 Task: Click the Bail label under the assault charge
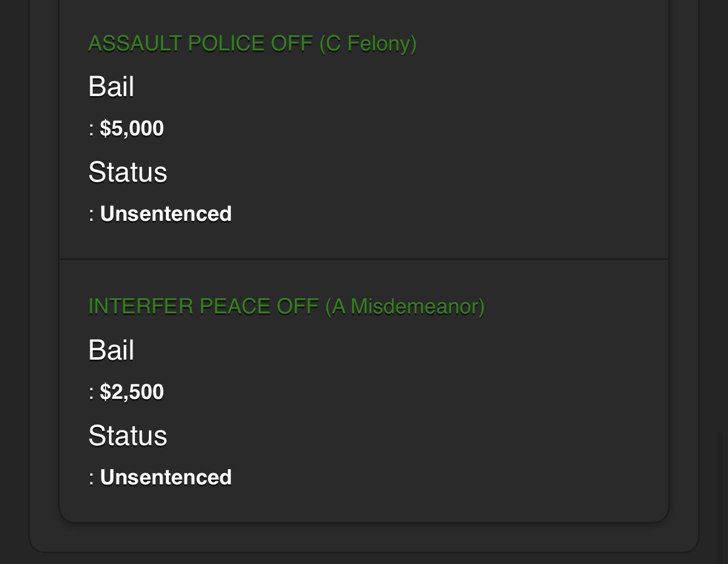tap(111, 87)
